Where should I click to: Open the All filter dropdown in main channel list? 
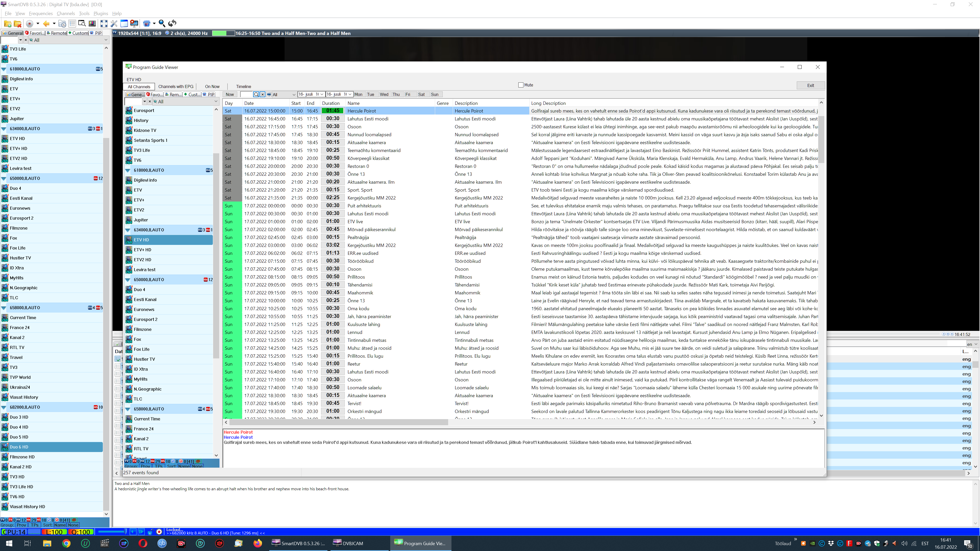(69, 40)
